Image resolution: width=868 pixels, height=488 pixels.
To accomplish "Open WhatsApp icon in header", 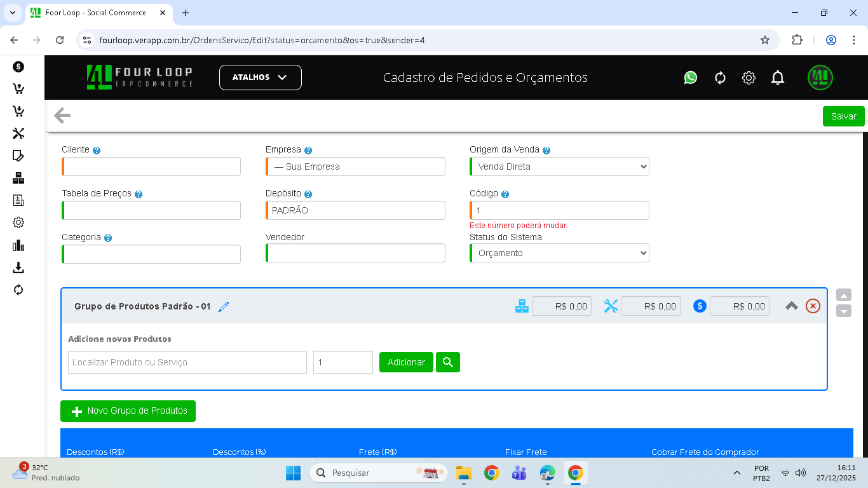I will 691,78.
